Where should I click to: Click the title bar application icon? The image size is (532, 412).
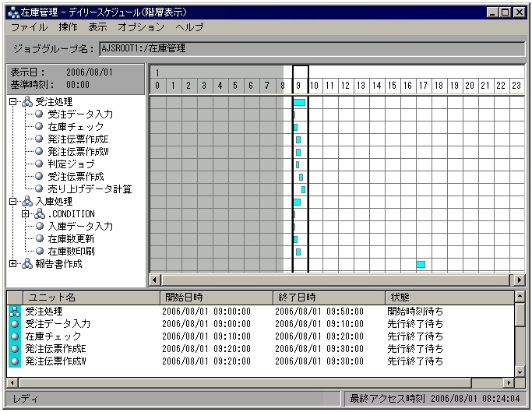(13, 13)
